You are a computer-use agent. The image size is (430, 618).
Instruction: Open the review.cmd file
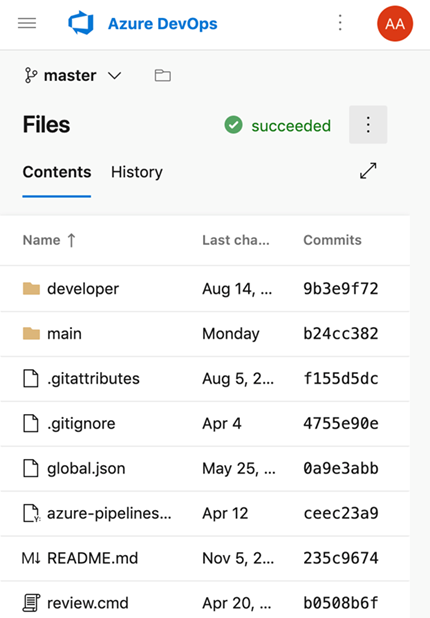coord(87,603)
